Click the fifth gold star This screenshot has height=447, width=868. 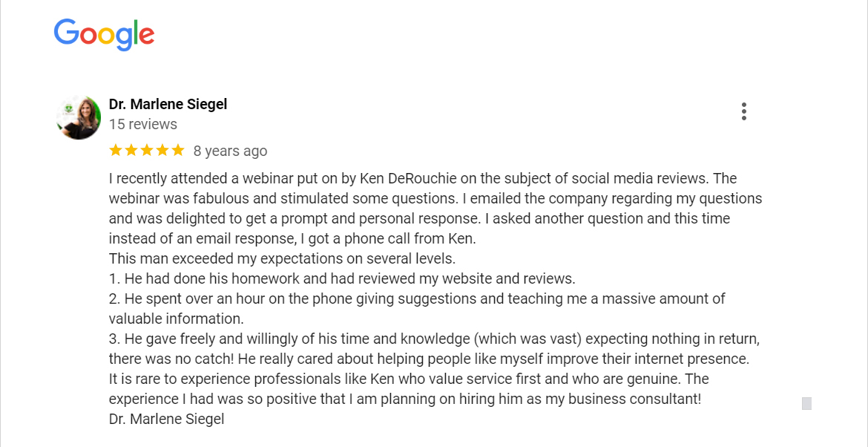coord(179,150)
